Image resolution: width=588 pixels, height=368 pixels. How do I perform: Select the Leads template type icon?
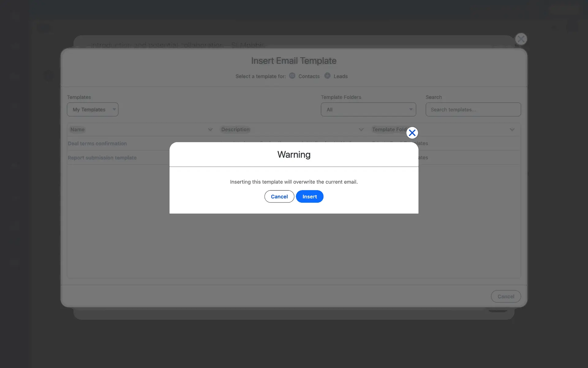[x=327, y=76]
